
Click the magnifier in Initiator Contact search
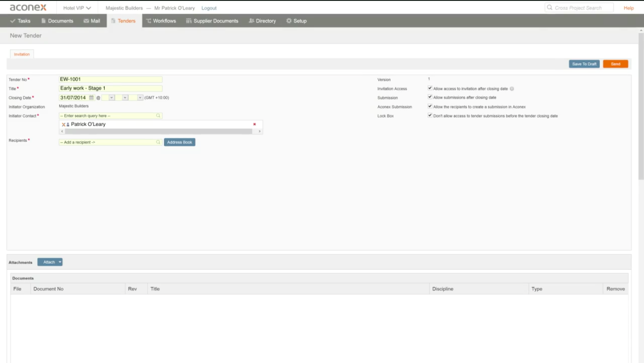pos(158,115)
